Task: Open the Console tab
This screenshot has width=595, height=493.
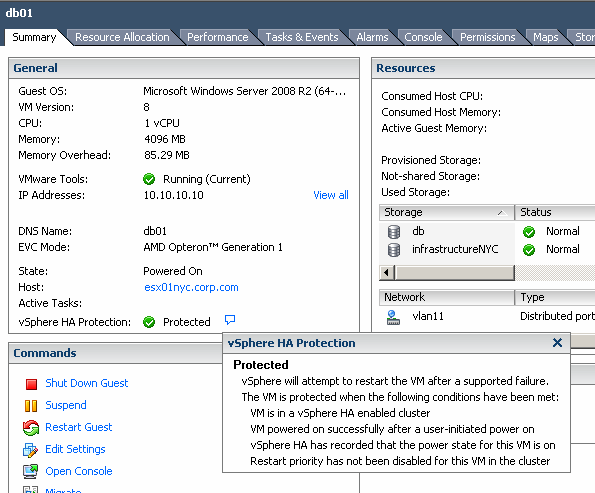Action: tap(423, 37)
